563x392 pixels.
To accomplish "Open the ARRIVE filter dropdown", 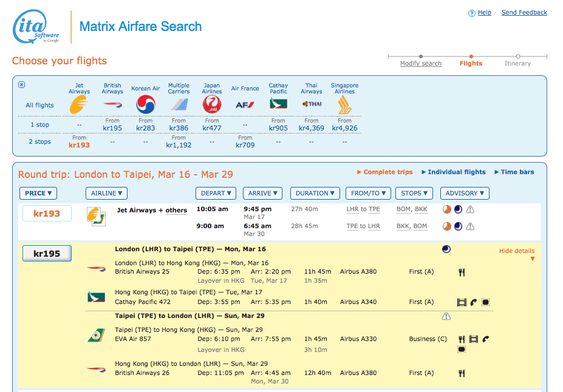I will pos(262,194).
